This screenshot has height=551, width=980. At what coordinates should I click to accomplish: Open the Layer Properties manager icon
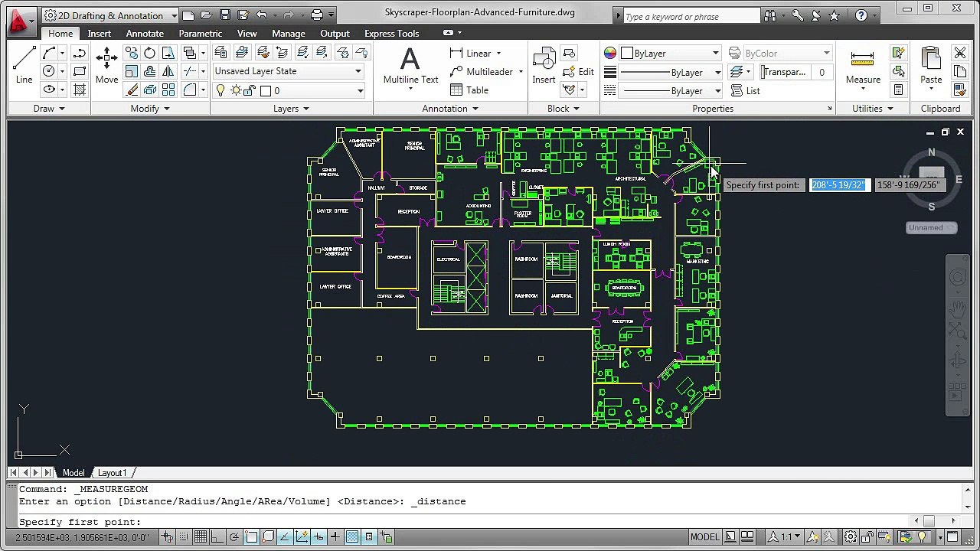(x=220, y=52)
